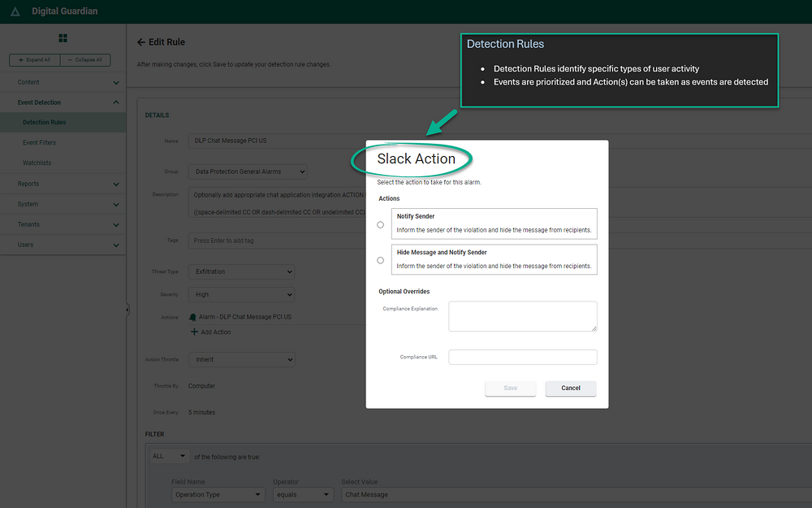Click the Save button in Slack Action dialog
Image resolution: width=812 pixels, height=508 pixels.
[511, 389]
